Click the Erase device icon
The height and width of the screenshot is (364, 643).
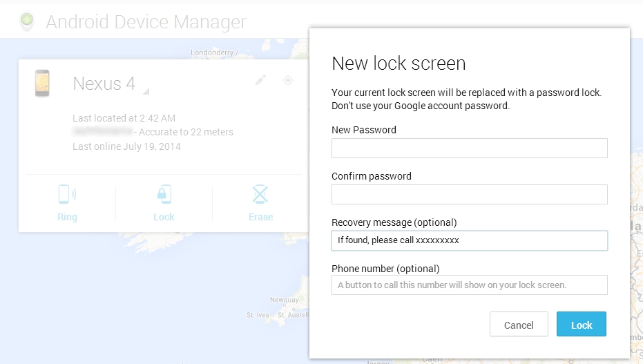click(x=260, y=194)
